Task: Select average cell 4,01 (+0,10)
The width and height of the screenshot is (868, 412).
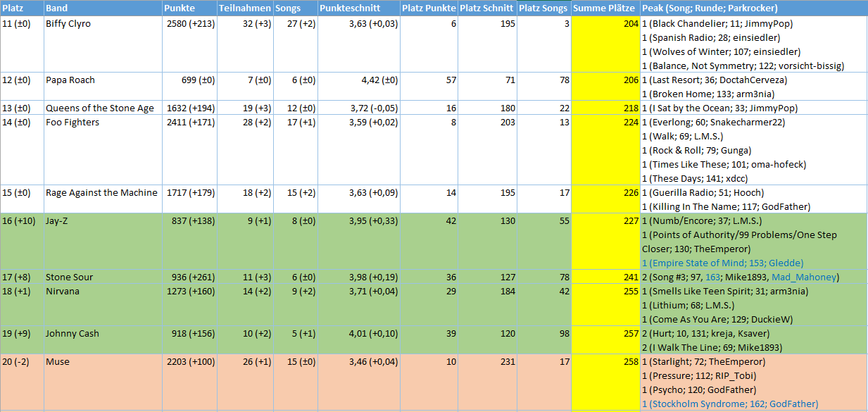Action: pos(358,340)
